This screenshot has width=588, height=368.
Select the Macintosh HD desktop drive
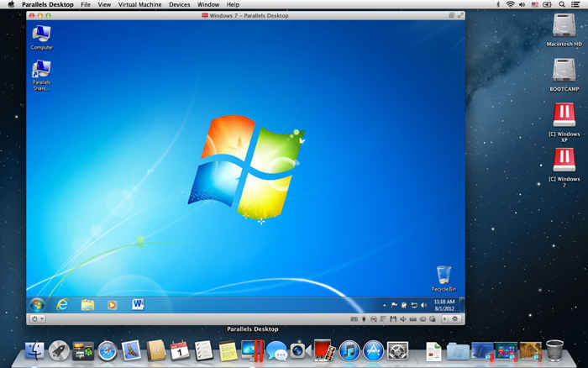click(564, 30)
